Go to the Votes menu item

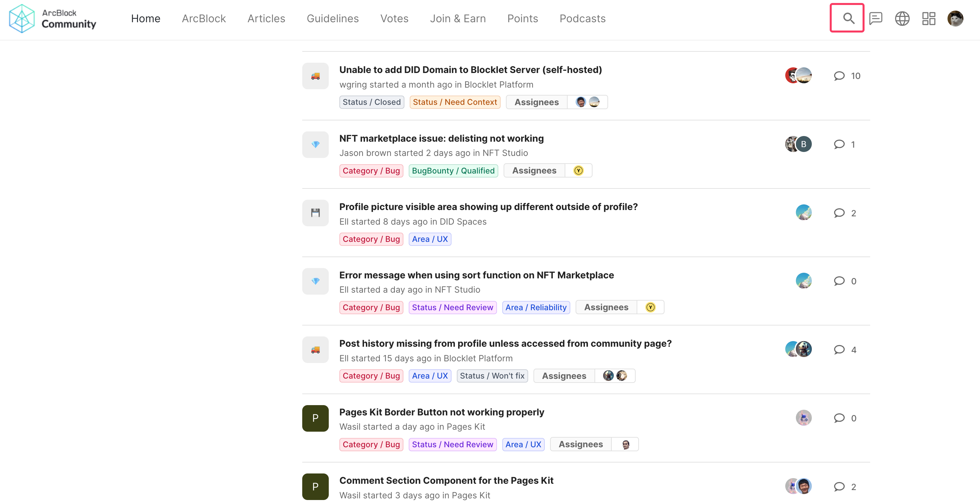click(394, 18)
